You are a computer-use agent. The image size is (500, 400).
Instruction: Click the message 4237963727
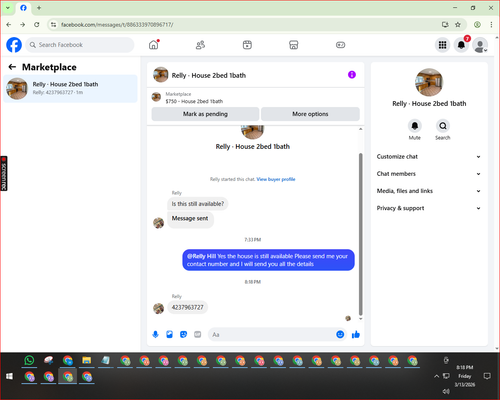point(187,307)
